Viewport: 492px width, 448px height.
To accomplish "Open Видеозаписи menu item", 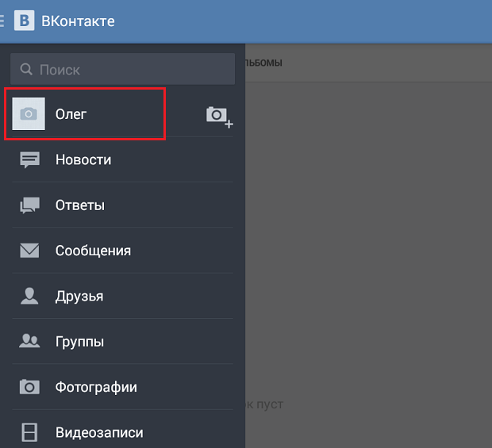I will (x=122, y=429).
